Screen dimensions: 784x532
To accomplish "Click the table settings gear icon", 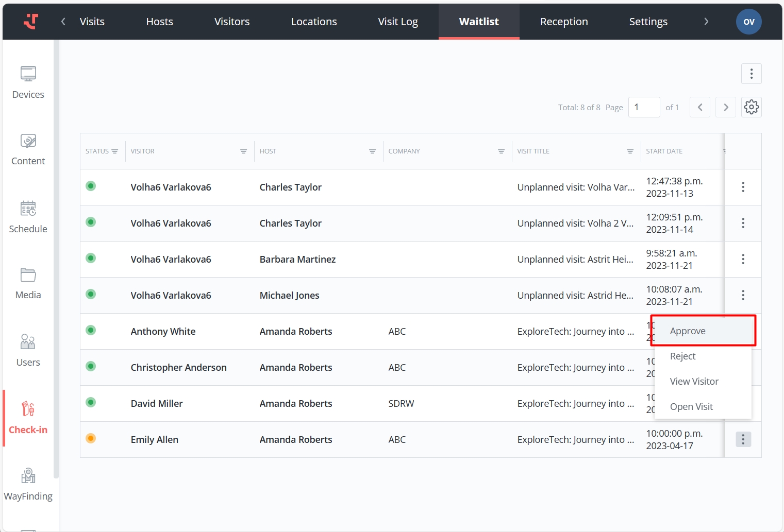I will coord(751,107).
